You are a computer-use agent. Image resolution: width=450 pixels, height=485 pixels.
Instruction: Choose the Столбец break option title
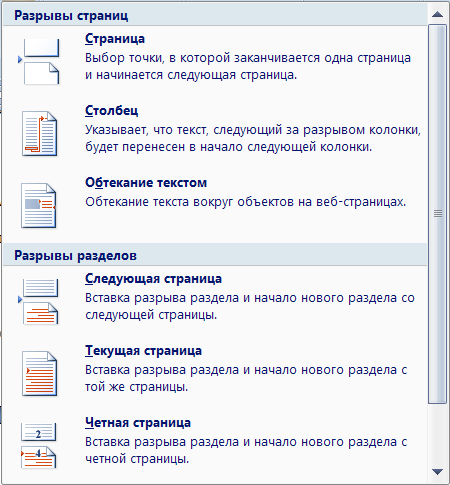coord(111,111)
